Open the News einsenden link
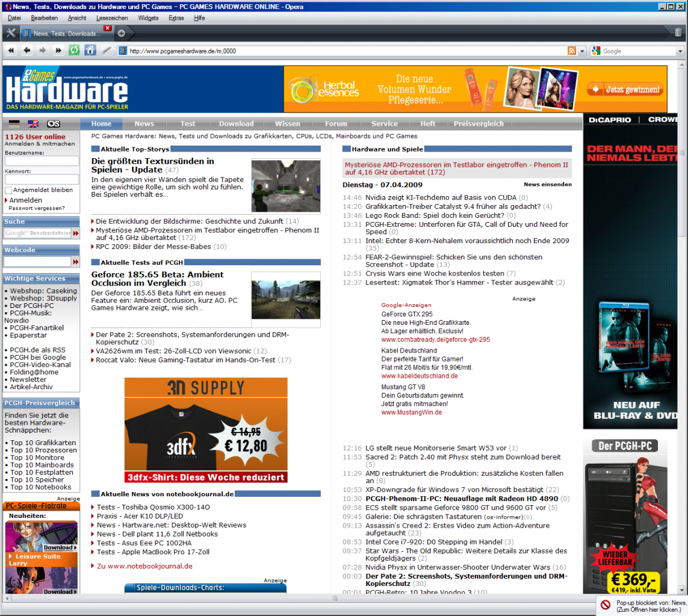Image resolution: width=688 pixels, height=616 pixels. [x=548, y=184]
